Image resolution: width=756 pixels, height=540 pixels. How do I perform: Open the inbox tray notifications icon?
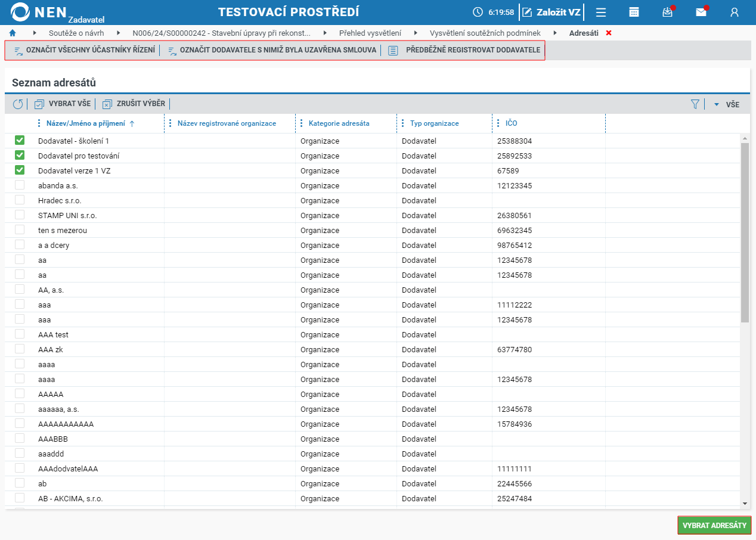click(x=667, y=12)
